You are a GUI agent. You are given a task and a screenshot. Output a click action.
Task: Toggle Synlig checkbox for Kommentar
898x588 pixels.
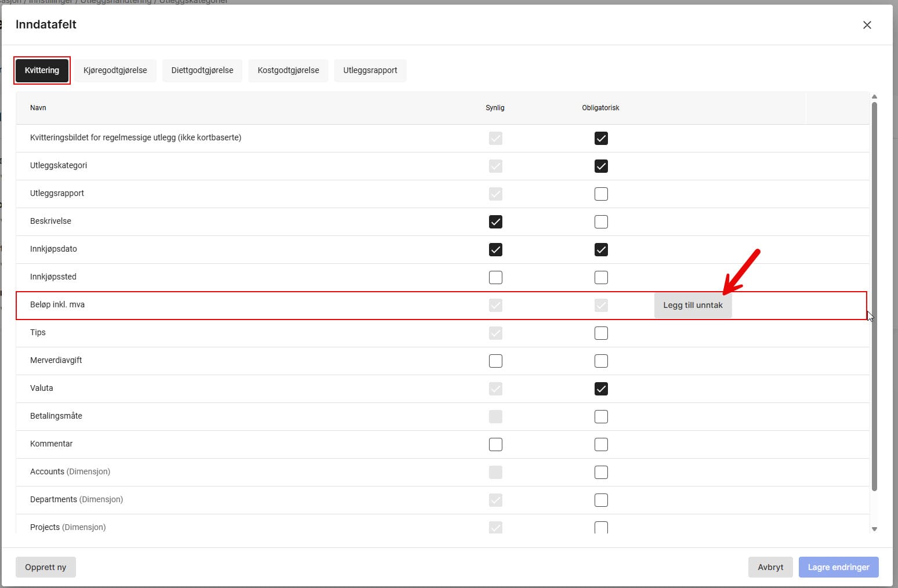(495, 445)
